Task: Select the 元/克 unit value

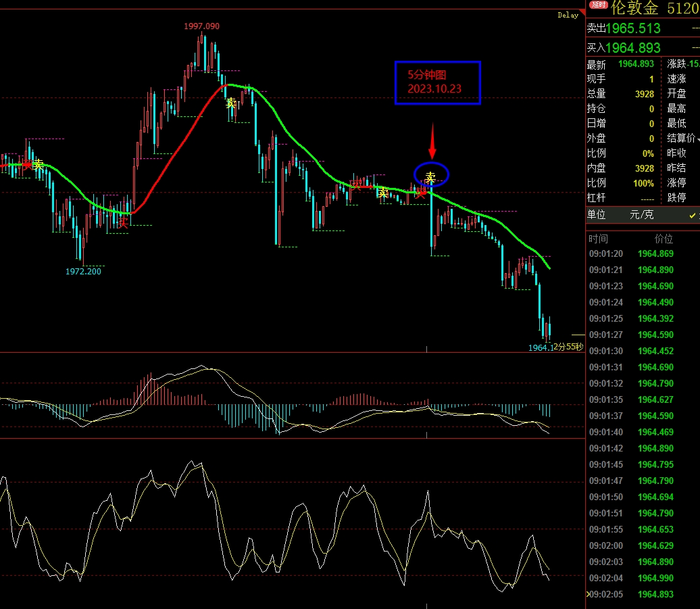Action: pos(641,215)
